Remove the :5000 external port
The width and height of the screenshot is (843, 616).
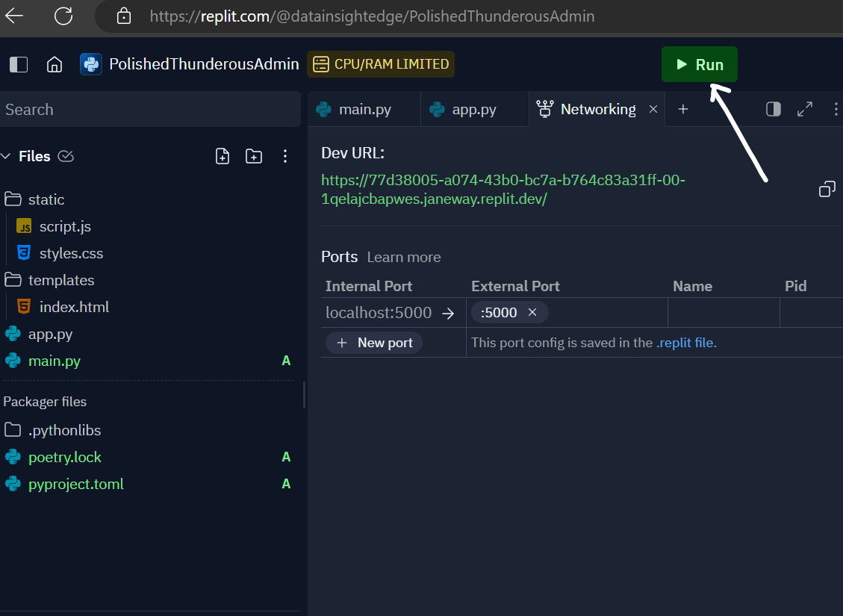click(532, 312)
